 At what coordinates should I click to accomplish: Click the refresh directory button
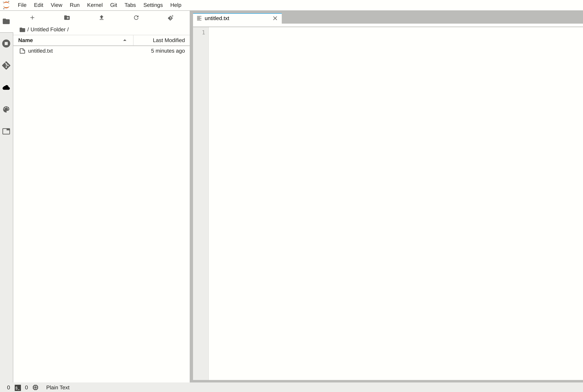tap(136, 17)
